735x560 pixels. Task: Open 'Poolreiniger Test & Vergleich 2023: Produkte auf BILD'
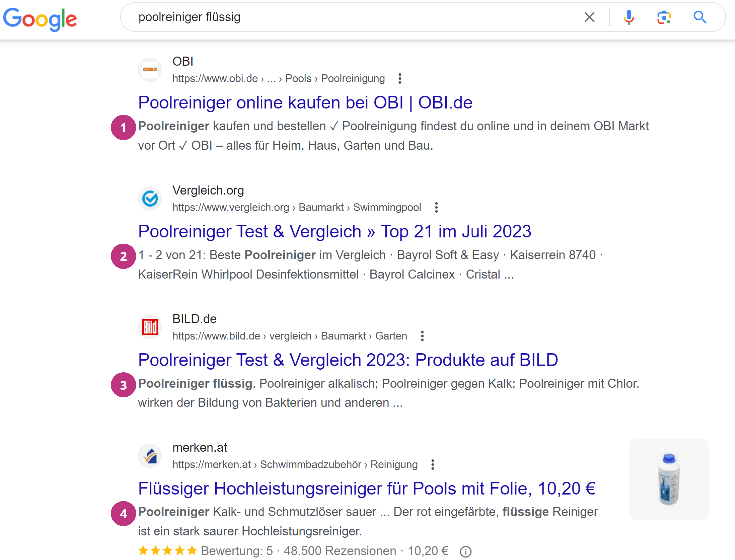(x=348, y=360)
